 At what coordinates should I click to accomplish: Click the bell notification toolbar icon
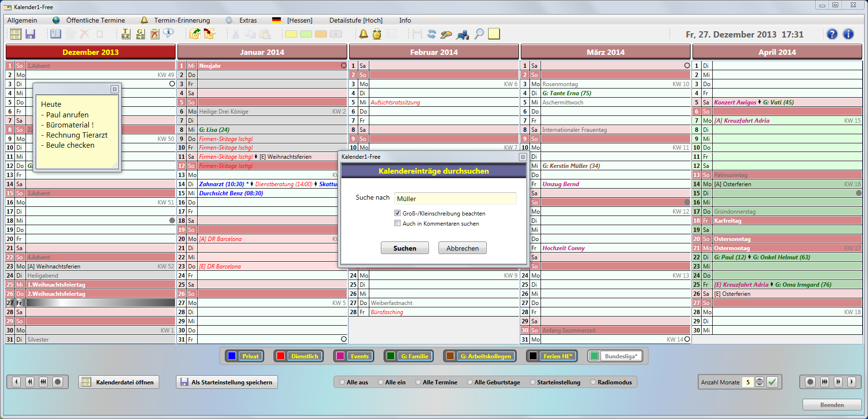click(364, 34)
